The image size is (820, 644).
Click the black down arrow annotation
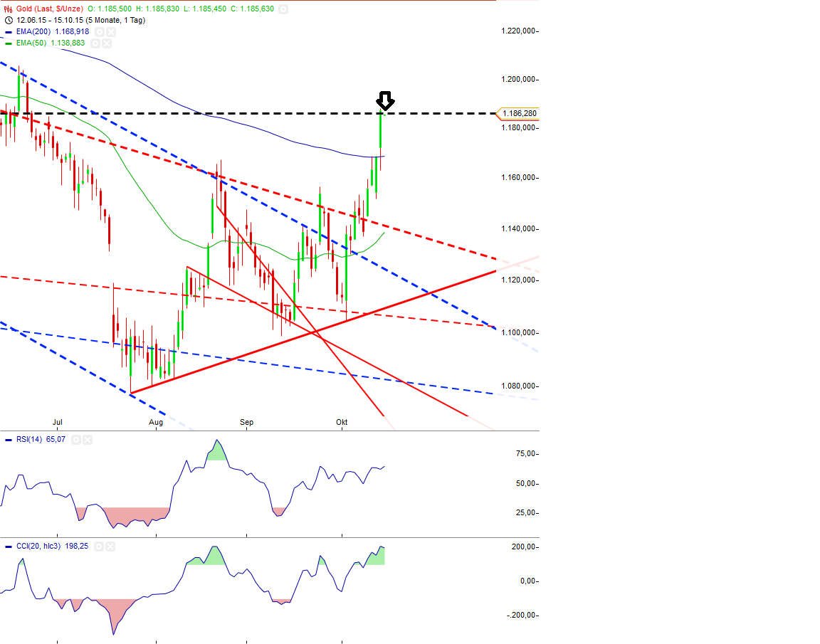(x=384, y=102)
